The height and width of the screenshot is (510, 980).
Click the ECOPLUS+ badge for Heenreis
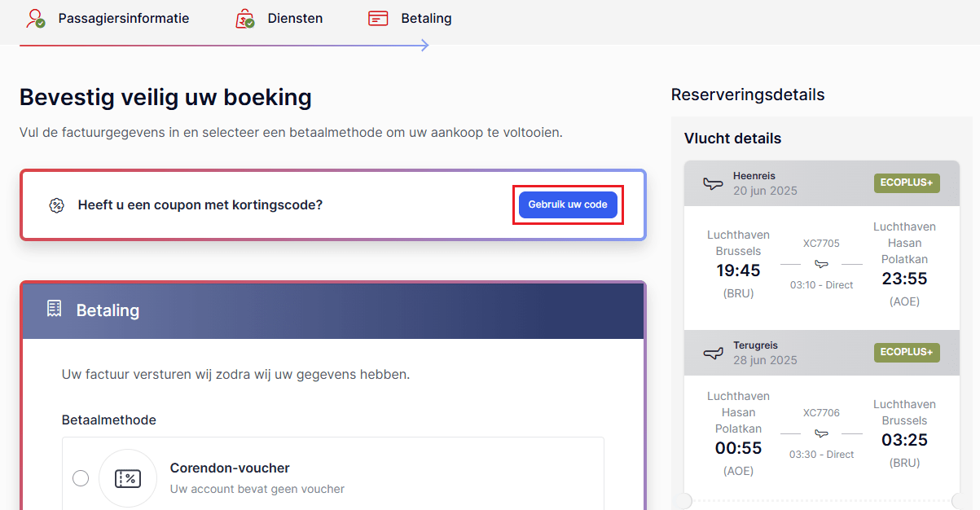(x=906, y=182)
